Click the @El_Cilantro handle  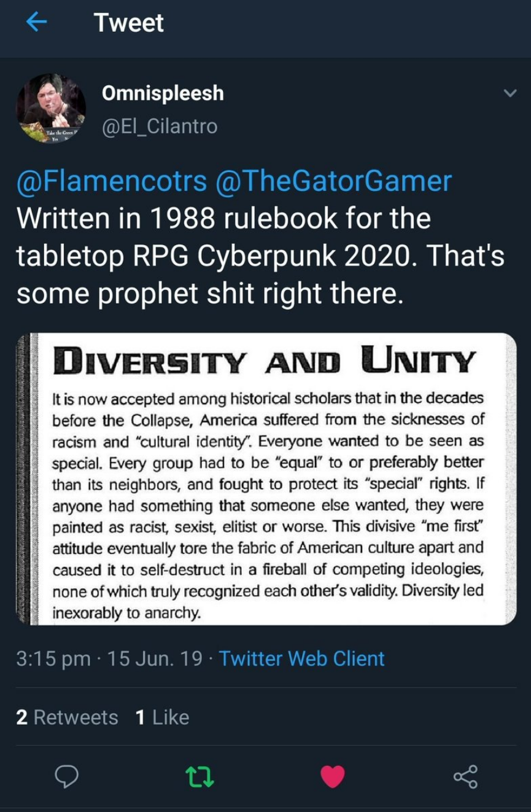(x=160, y=126)
